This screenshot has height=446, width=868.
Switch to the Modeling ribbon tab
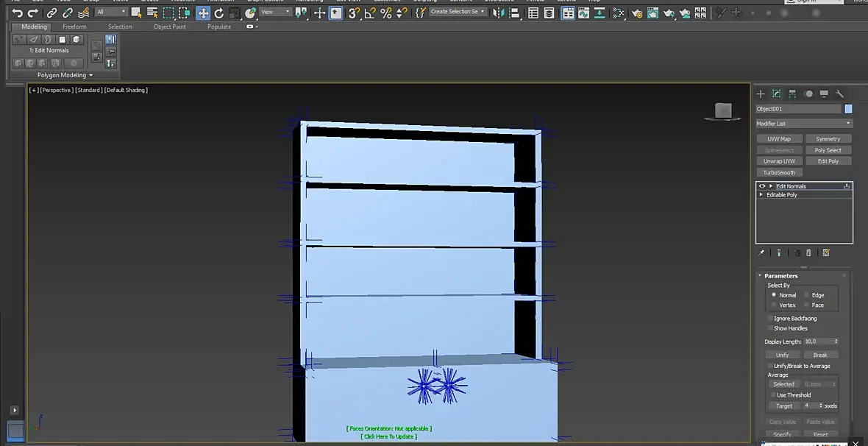[34, 26]
